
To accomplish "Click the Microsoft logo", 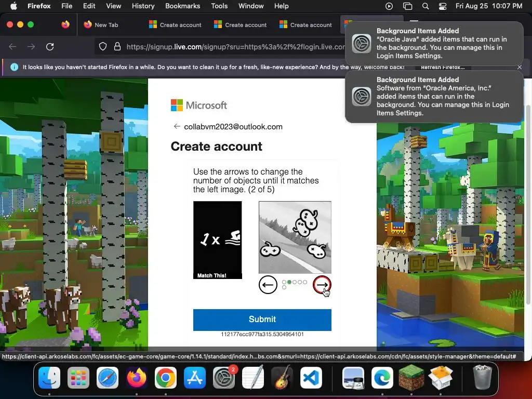I will [x=199, y=105].
